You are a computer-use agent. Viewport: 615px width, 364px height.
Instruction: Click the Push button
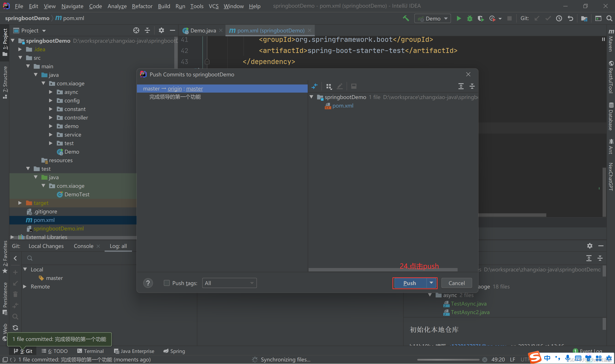[x=409, y=283]
